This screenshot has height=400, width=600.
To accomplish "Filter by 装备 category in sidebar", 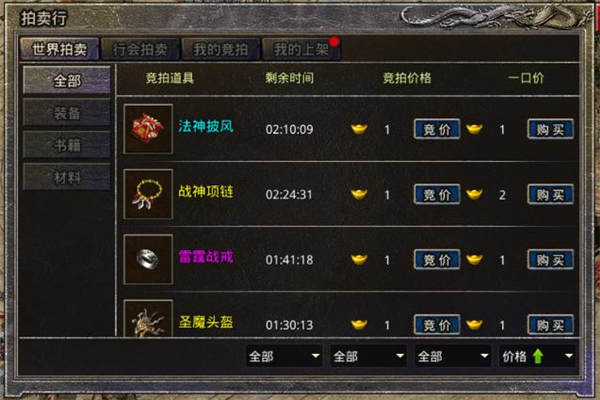I will point(67,113).
